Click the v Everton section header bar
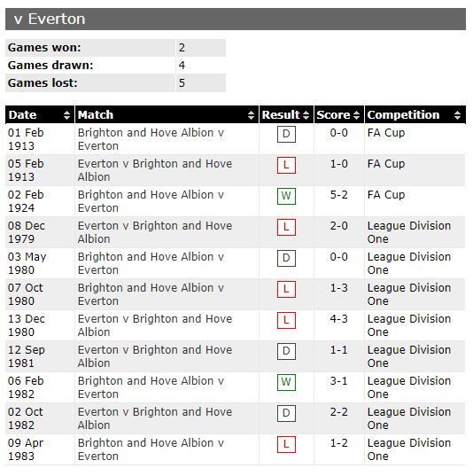473x476 pixels. pos(236,20)
